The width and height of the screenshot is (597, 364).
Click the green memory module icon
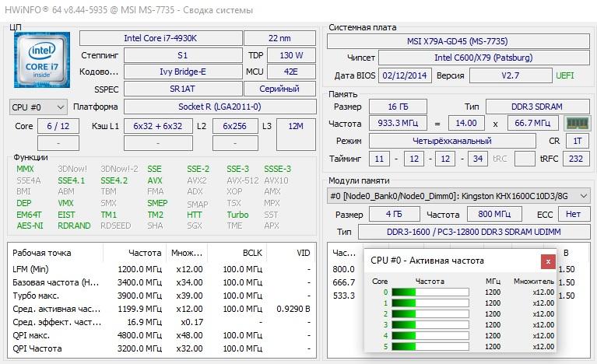578,123
